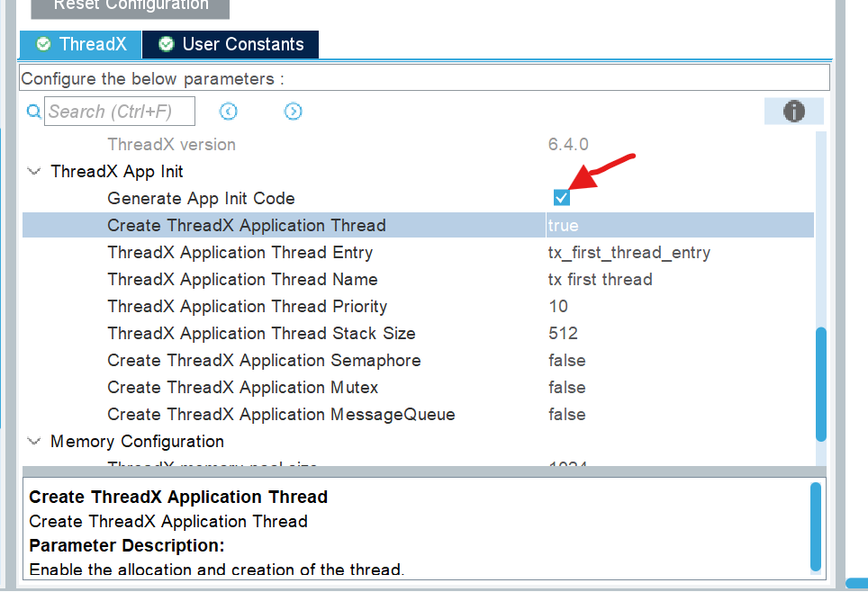Screen dimensions: 868x592
Task: Select Create ThreadX Application Mutex row
Action: coord(418,387)
